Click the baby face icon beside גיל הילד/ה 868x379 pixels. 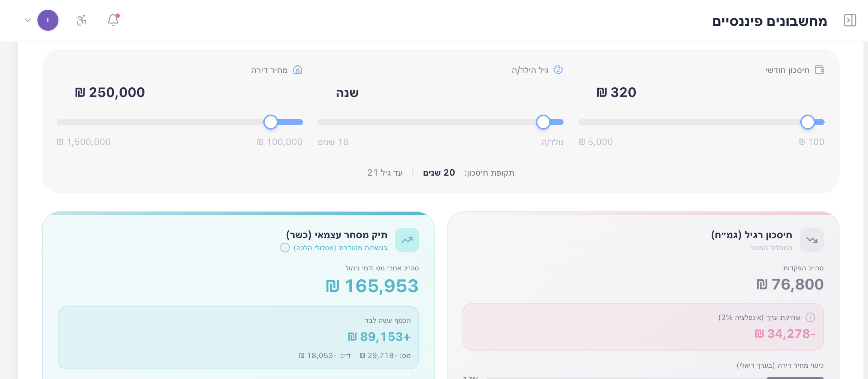coord(558,70)
